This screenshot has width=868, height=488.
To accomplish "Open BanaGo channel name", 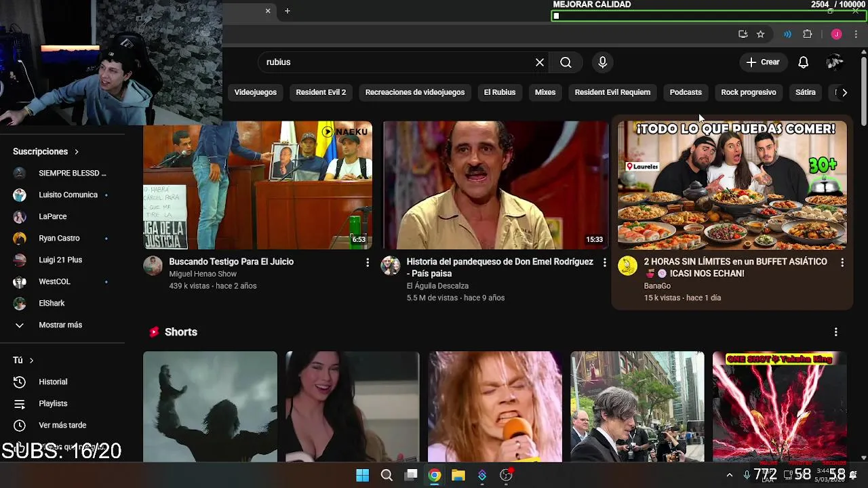I will point(657,286).
